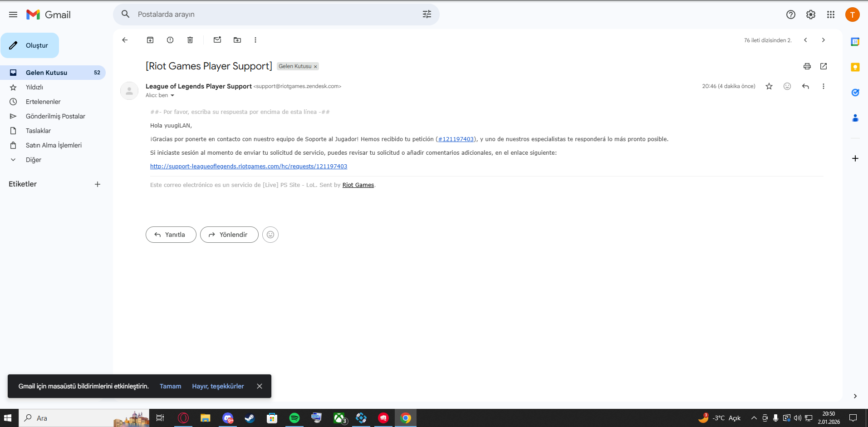Screen dimensions: 868x427
Task: Compose a new email with Oluştur
Action: tap(30, 45)
